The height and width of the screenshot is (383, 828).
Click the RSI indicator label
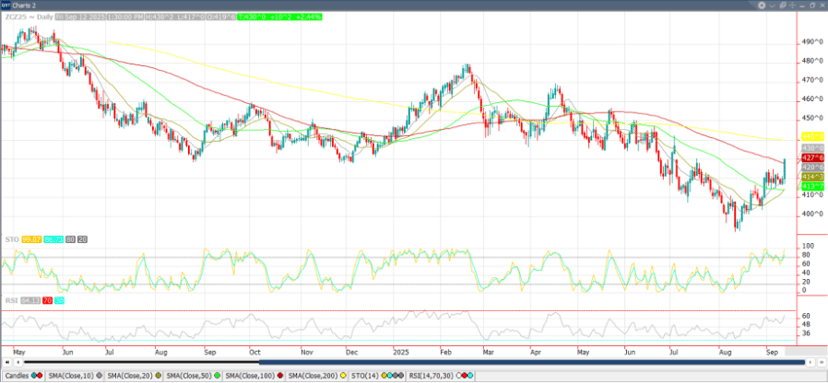(x=11, y=301)
